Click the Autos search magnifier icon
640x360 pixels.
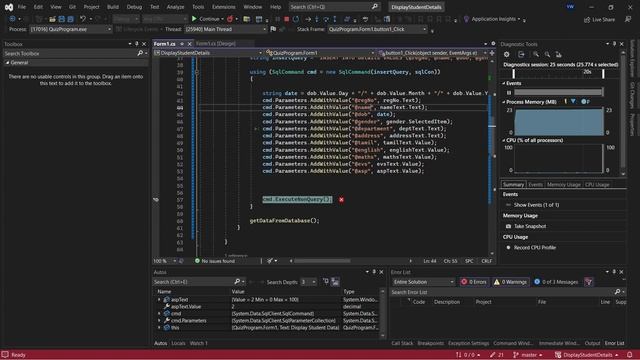[x=237, y=282]
